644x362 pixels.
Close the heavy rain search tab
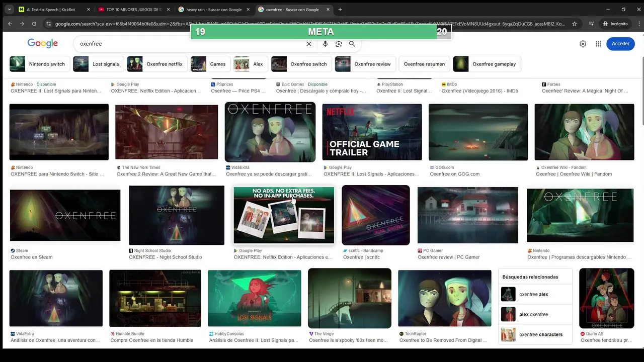click(249, 10)
